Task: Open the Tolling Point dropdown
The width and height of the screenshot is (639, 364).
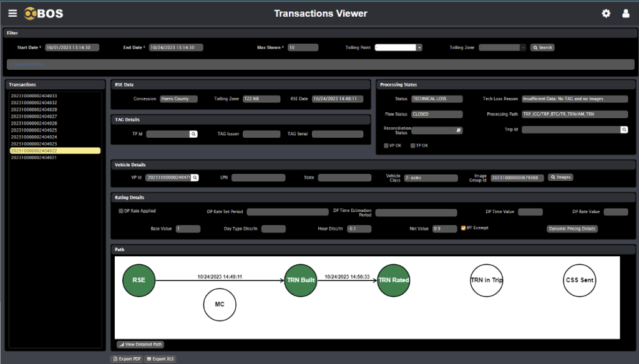Action: point(419,47)
